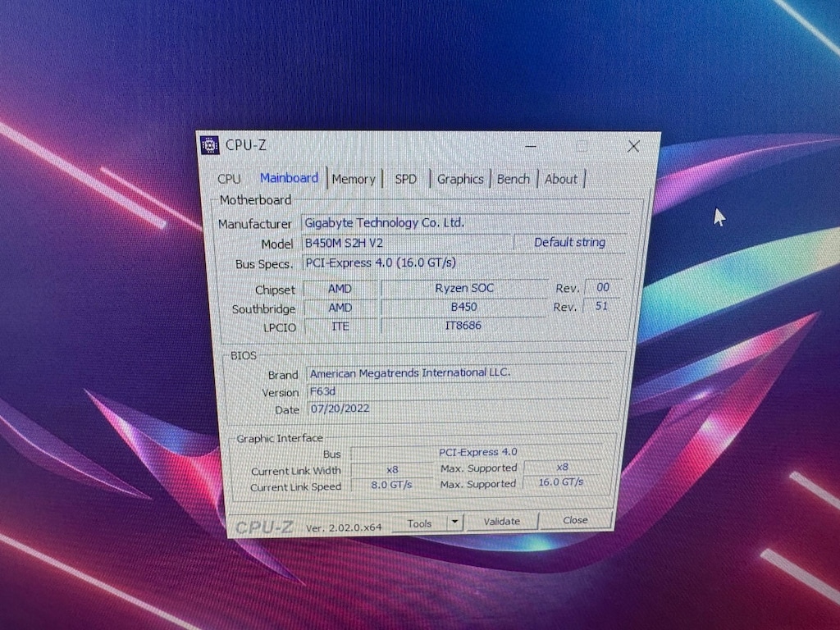This screenshot has width=840, height=630.
Task: Click the version text Ver. 2.02.0.x64
Action: coord(344,527)
